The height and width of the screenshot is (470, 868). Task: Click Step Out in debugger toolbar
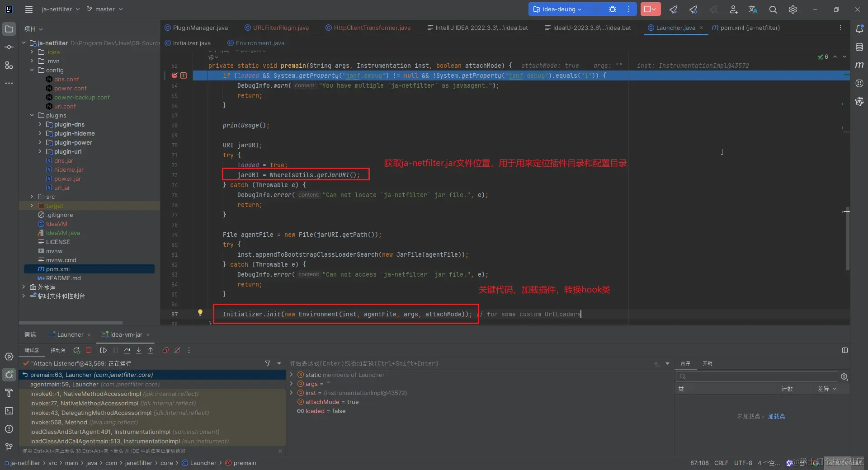151,350
